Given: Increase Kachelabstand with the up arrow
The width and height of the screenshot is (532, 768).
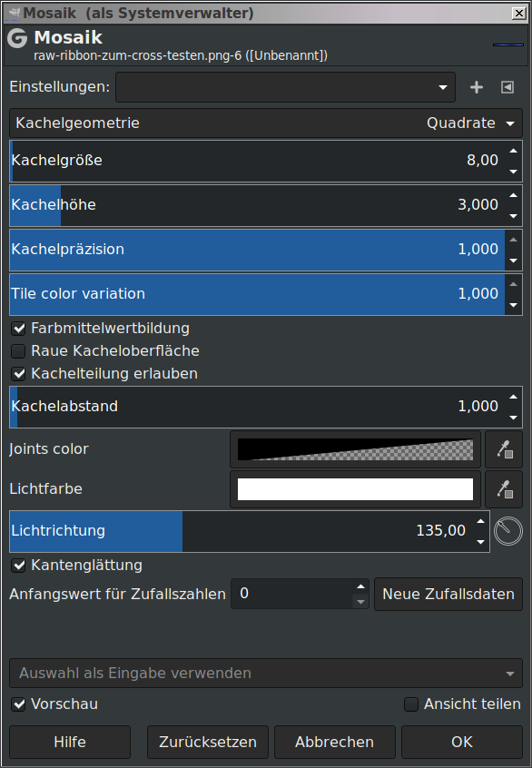Looking at the screenshot, I should pyautogui.click(x=513, y=397).
